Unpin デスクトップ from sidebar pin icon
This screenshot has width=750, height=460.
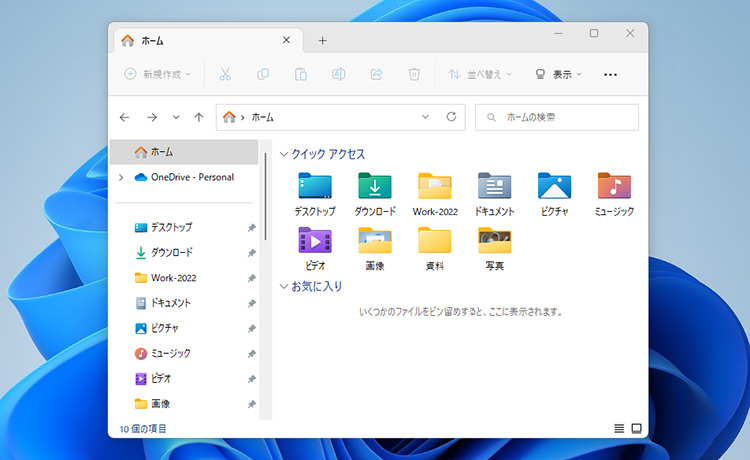251,228
